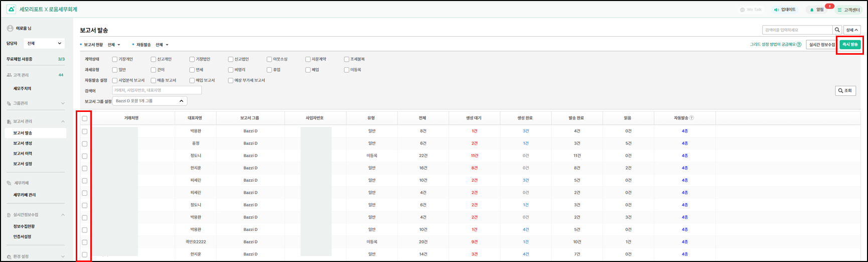The height and width of the screenshot is (262, 868).
Task: Tick the select-all checkbox in table header
Action: pyautogui.click(x=85, y=118)
